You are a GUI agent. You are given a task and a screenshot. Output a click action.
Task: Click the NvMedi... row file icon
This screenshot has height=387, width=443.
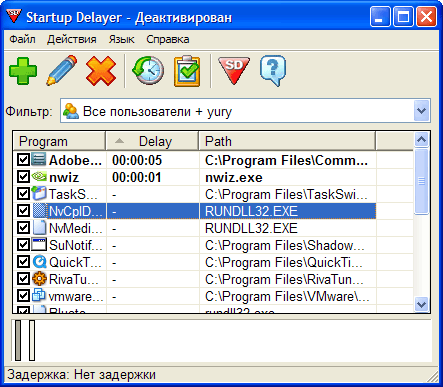39,228
